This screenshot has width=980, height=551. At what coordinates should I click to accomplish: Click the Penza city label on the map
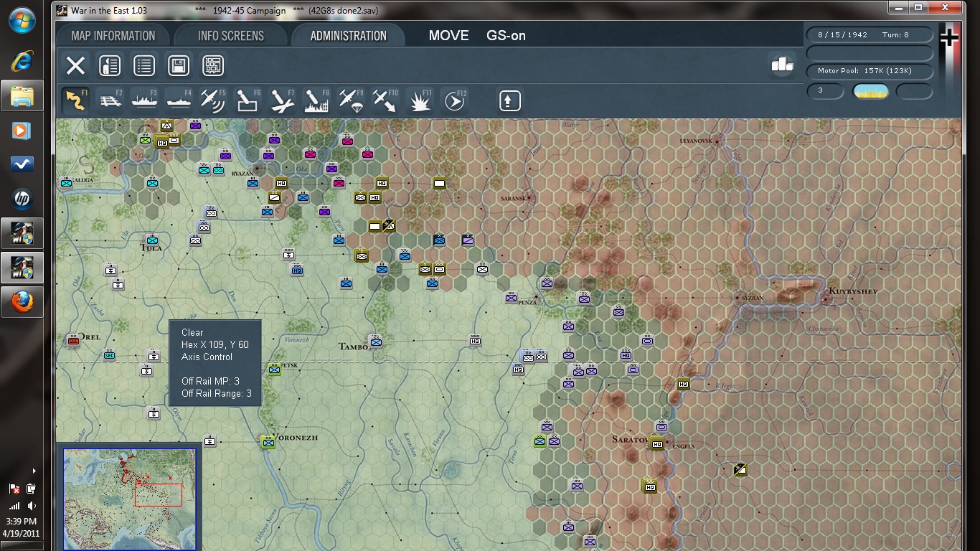point(527,302)
